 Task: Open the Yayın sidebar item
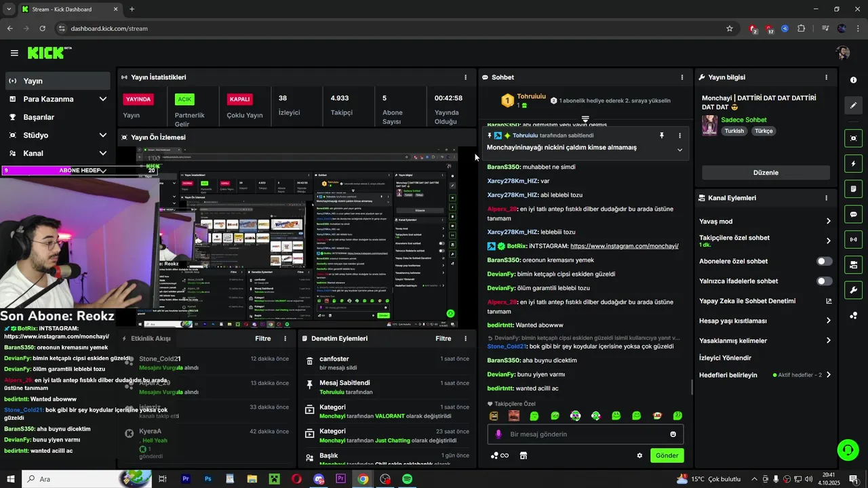pyautogui.click(x=58, y=81)
